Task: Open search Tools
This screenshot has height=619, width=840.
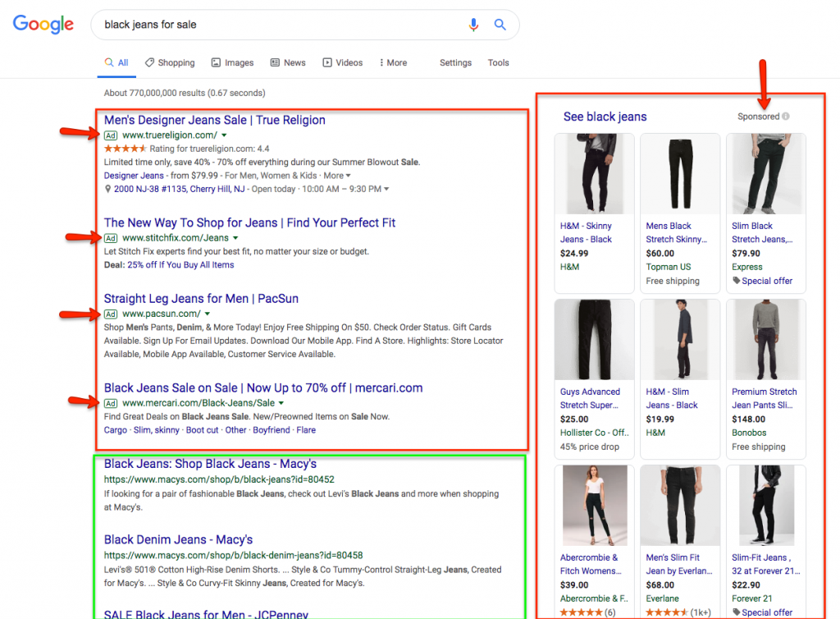Action: [498, 62]
